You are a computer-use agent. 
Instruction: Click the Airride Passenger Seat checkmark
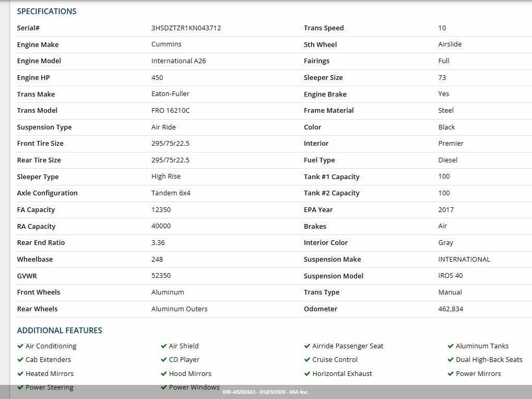(307, 346)
